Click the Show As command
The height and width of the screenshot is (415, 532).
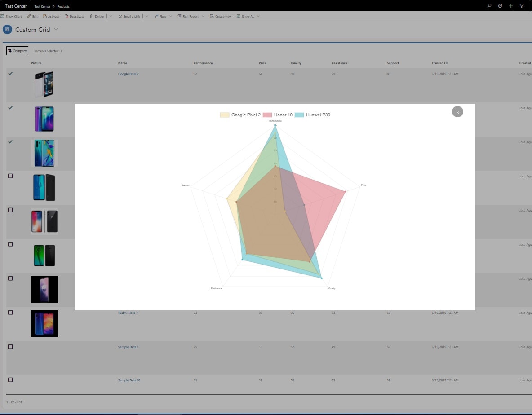pyautogui.click(x=245, y=16)
